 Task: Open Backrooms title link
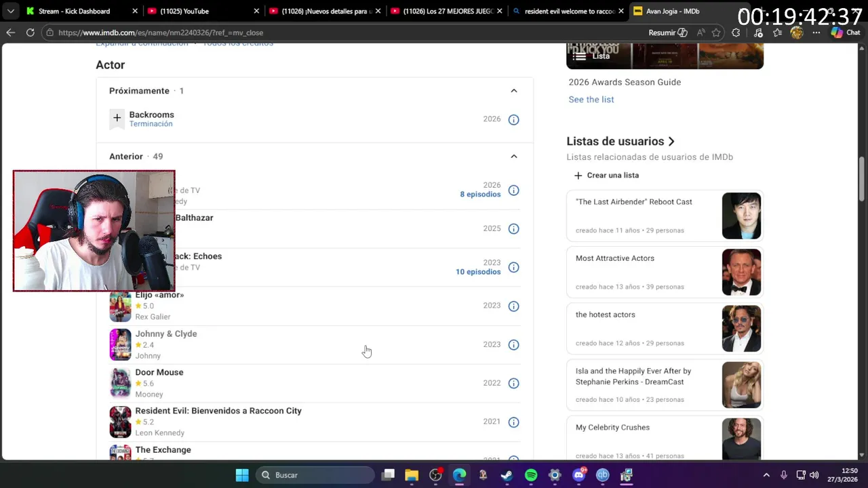tap(152, 115)
